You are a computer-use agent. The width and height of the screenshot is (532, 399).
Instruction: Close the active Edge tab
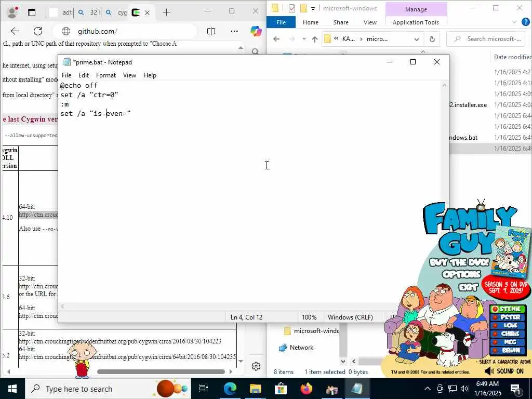[x=147, y=12]
